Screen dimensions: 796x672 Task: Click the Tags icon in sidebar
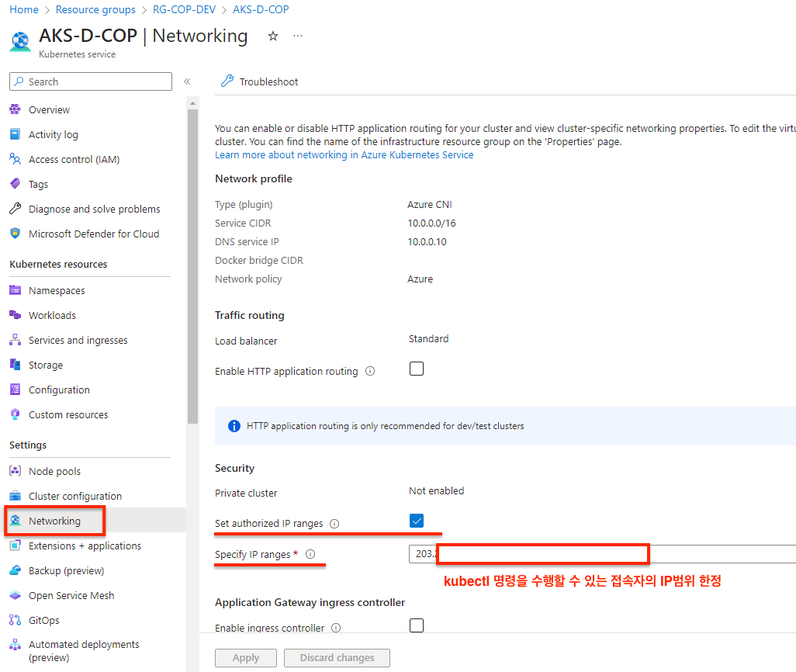tap(16, 183)
